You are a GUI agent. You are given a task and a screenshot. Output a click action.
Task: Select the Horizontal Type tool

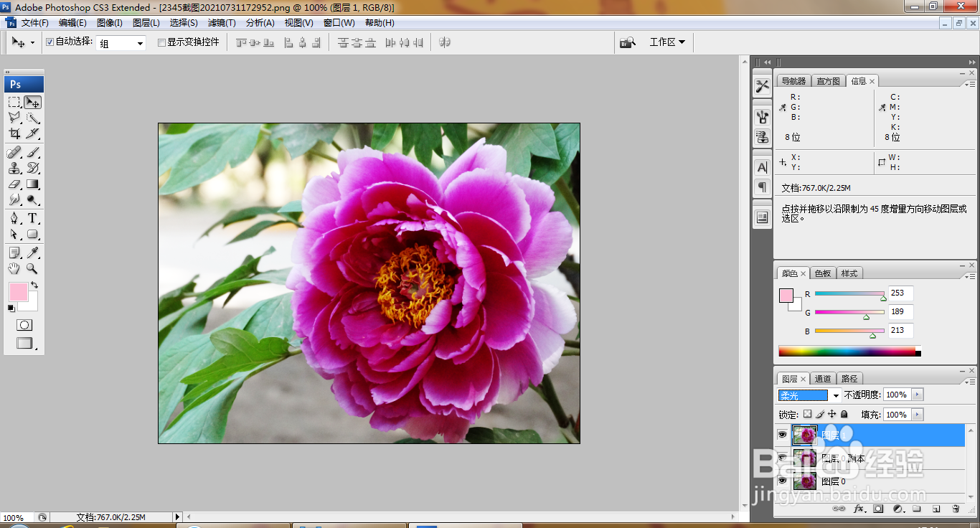32,218
